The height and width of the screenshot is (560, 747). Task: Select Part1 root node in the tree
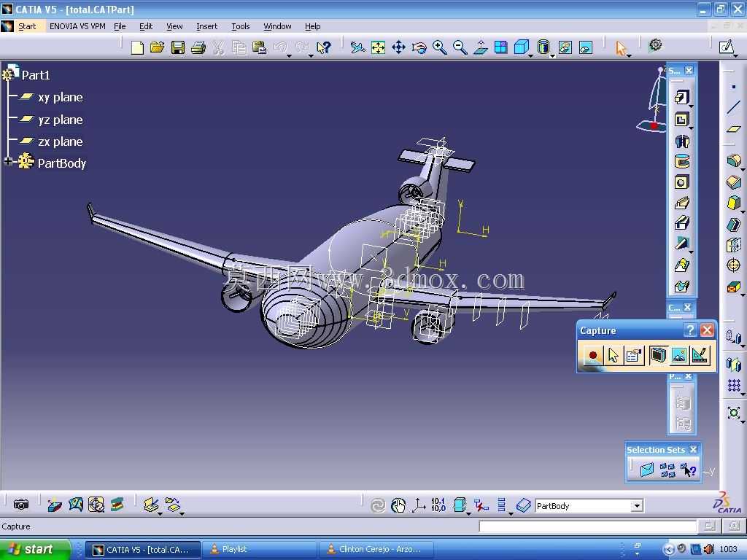[x=35, y=75]
